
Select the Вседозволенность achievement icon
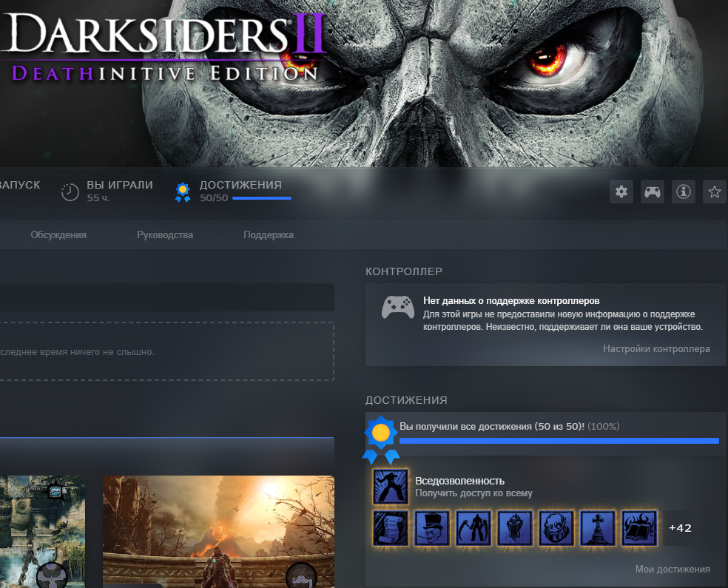(391, 487)
